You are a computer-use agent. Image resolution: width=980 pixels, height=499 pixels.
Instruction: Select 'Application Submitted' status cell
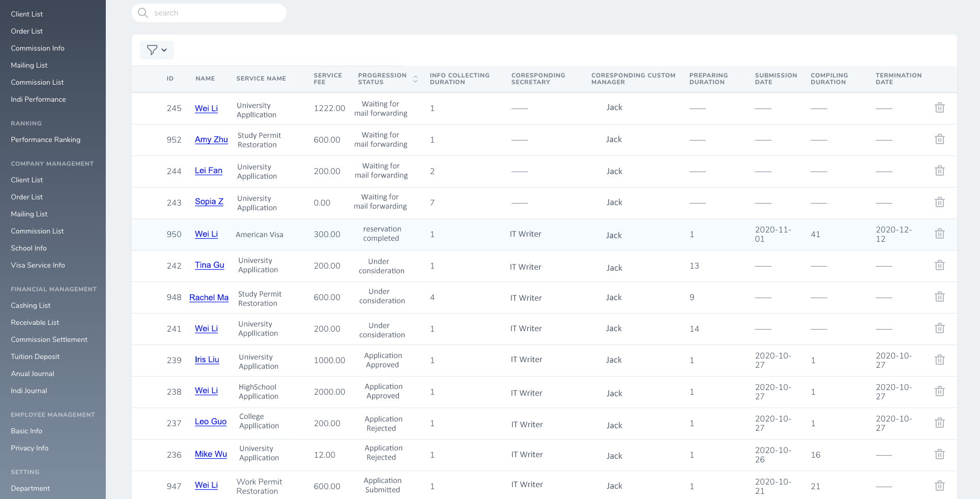382,485
